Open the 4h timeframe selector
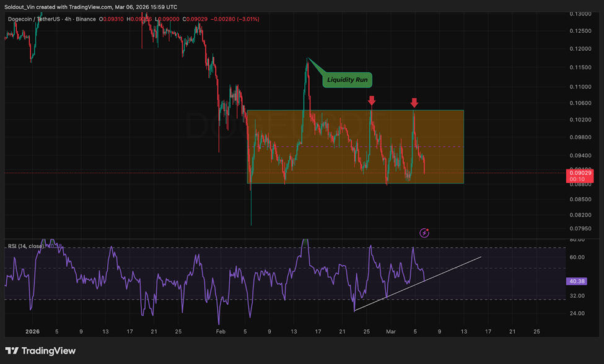 point(67,19)
